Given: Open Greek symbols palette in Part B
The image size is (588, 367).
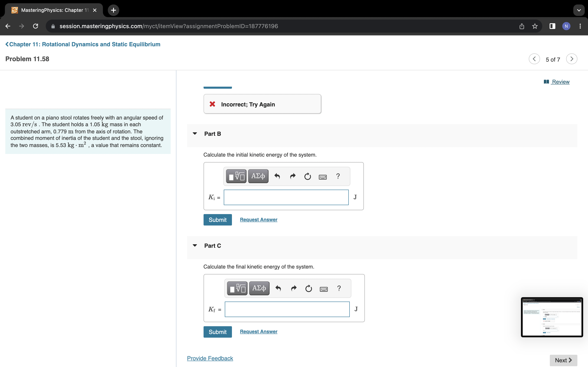Looking at the screenshot, I should click(258, 176).
